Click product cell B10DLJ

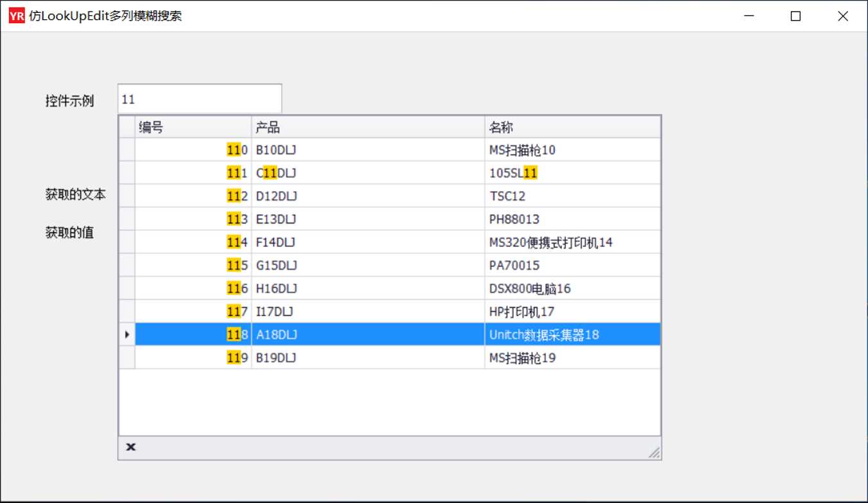[x=368, y=150]
